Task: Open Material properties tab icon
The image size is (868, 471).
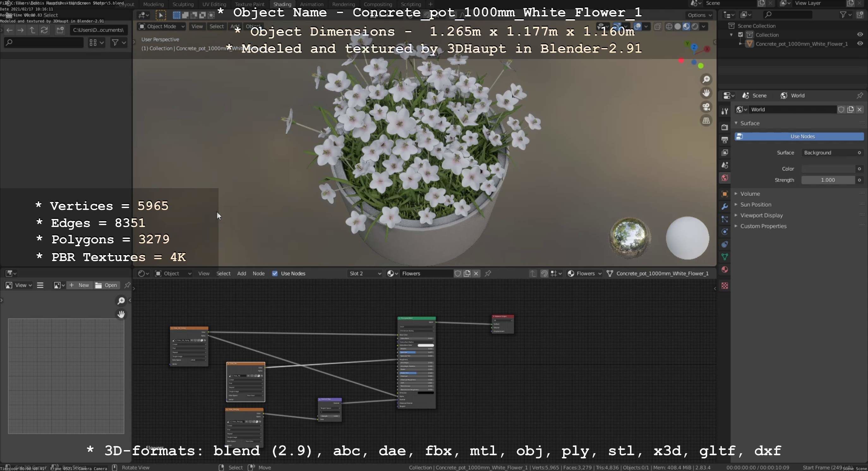Action: pos(725,269)
